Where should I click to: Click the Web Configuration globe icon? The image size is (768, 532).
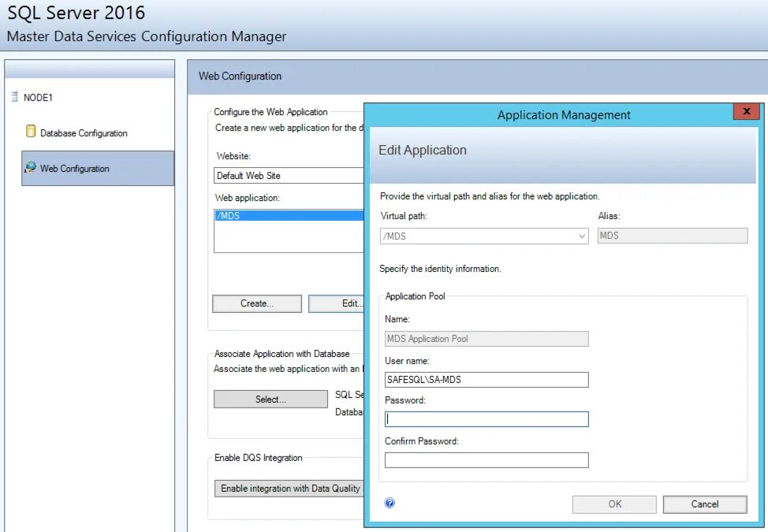31,167
